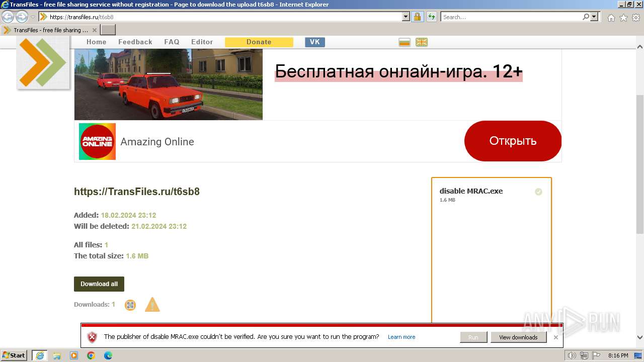Click the red Открыть ad button
The height and width of the screenshot is (362, 644).
(513, 141)
